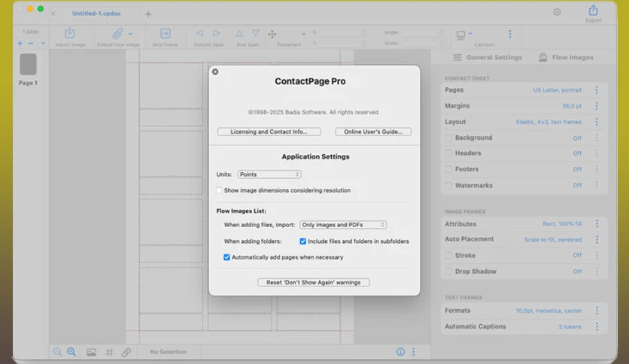Expand the Embed Flow Image dropdown arrow
The image size is (629, 364).
point(130,34)
